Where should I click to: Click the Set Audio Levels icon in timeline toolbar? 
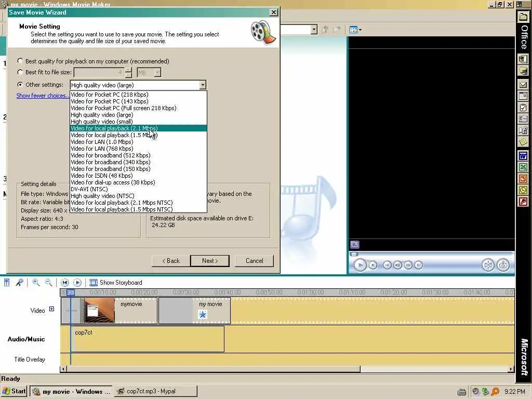point(7,282)
